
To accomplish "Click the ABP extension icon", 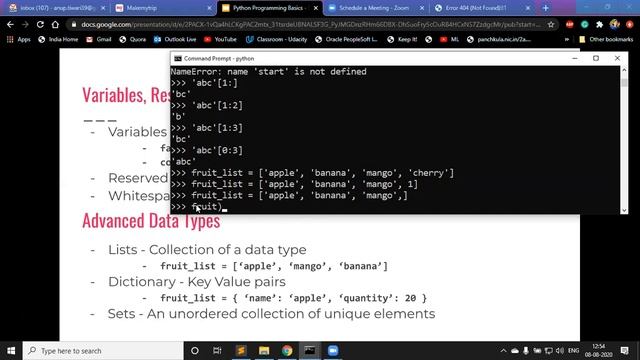I will click(x=570, y=24).
